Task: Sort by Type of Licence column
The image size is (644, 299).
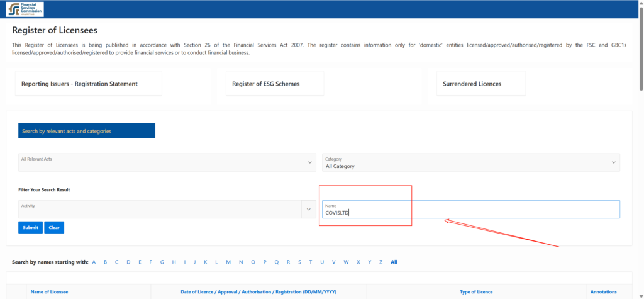Action: coord(476,292)
